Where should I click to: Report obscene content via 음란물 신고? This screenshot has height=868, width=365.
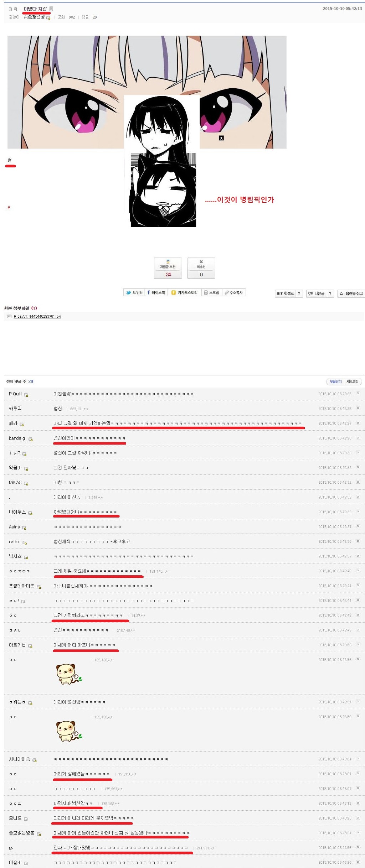[x=351, y=293]
